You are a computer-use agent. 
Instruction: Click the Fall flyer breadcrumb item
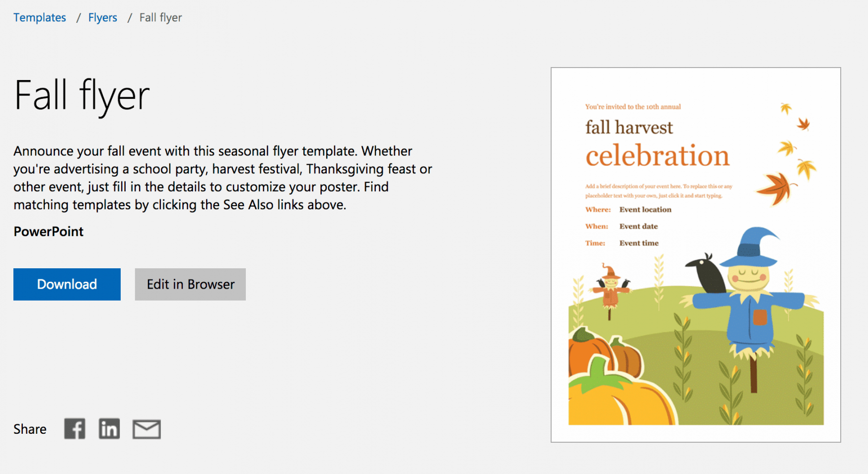[x=160, y=18]
